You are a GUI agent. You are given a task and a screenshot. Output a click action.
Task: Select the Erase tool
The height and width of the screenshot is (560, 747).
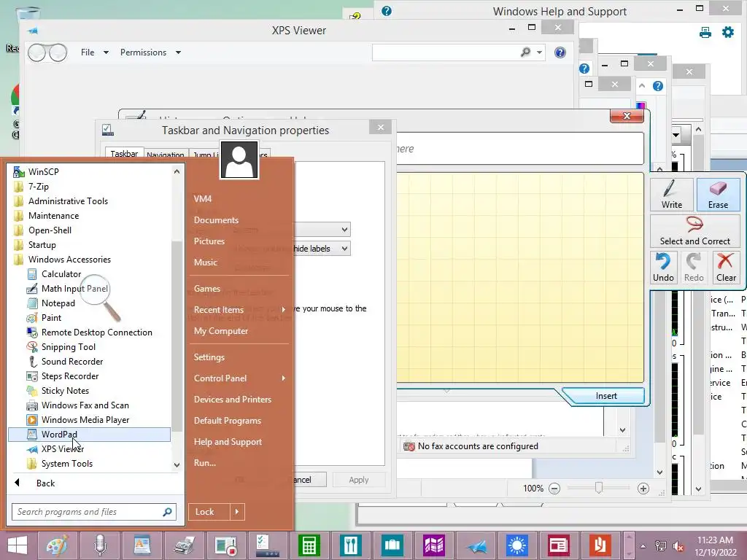tap(718, 194)
